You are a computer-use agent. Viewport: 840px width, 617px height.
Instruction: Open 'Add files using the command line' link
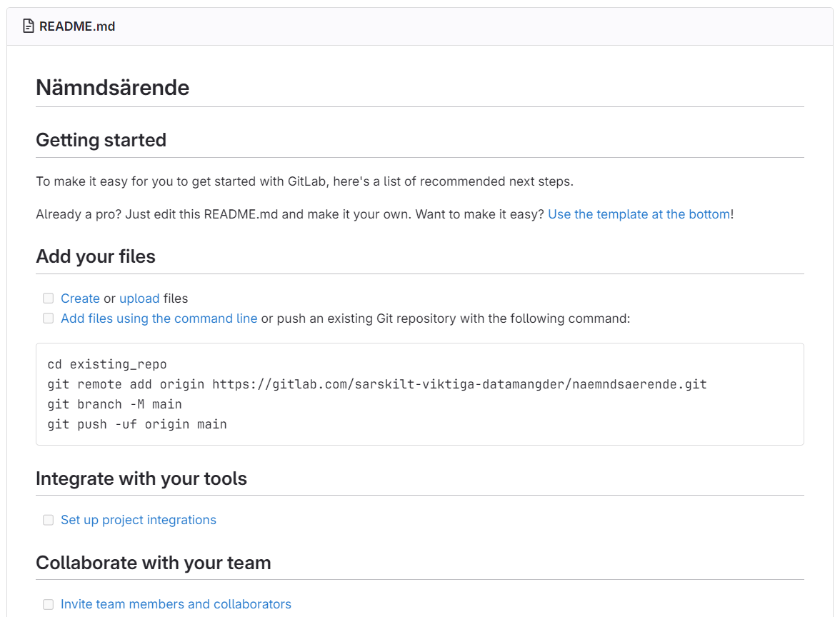[159, 318]
